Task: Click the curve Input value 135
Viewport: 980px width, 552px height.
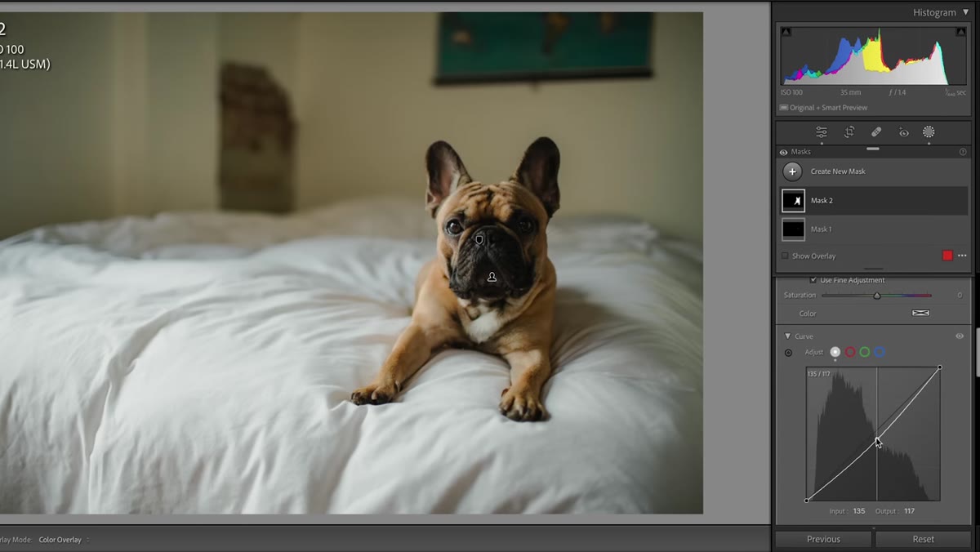Action: pyautogui.click(x=859, y=511)
